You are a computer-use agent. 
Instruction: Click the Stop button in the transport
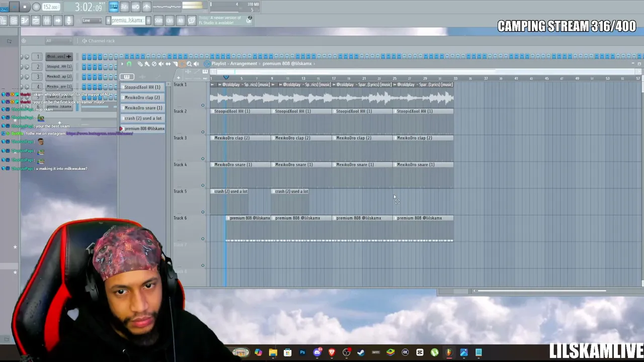25,7
